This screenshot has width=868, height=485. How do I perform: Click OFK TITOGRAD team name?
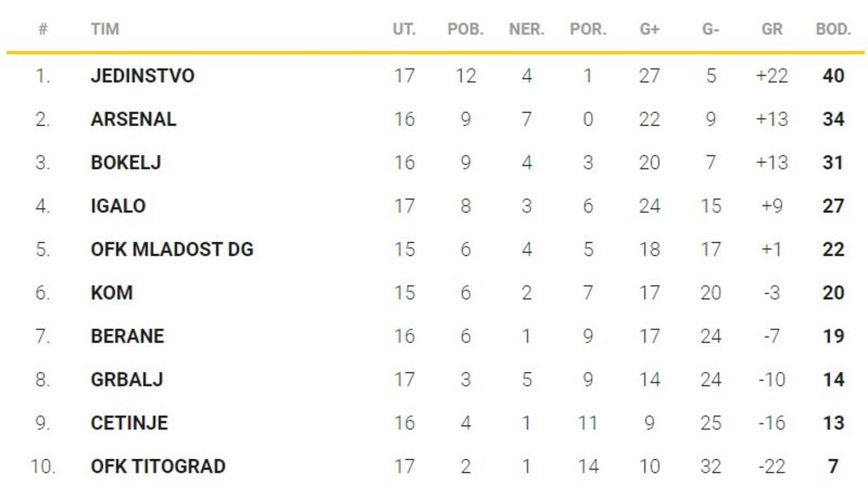tap(158, 466)
